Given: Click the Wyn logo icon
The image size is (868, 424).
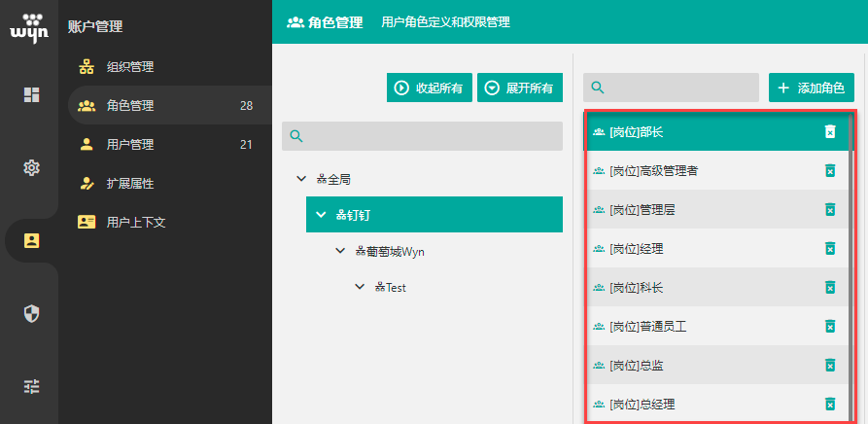Looking at the screenshot, I should [28, 27].
